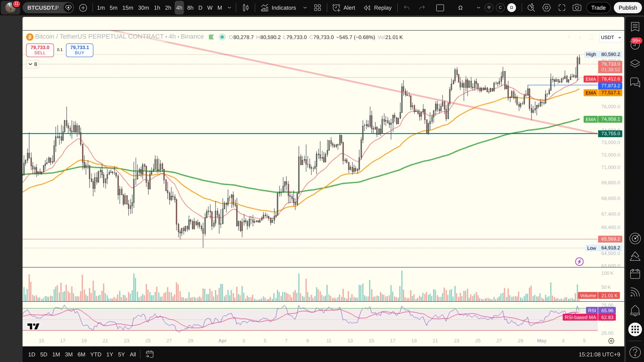
Task: Toggle the circled C layout button
Action: click(500, 8)
